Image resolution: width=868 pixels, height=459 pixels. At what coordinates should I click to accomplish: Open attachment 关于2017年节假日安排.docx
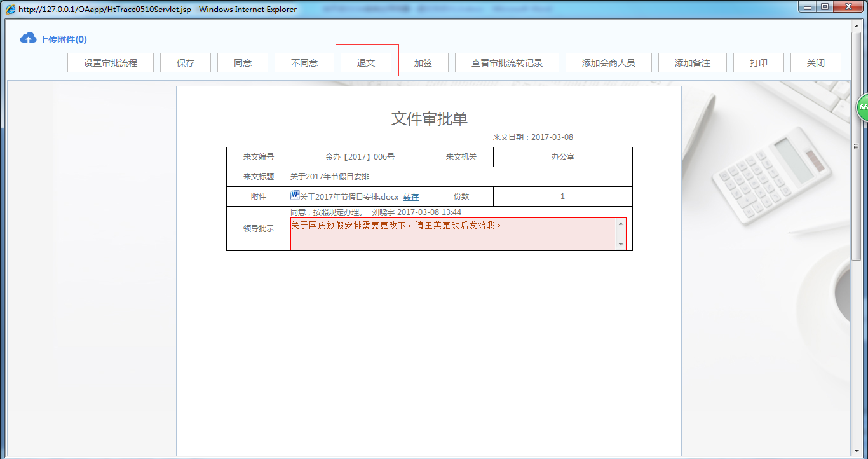click(x=349, y=197)
